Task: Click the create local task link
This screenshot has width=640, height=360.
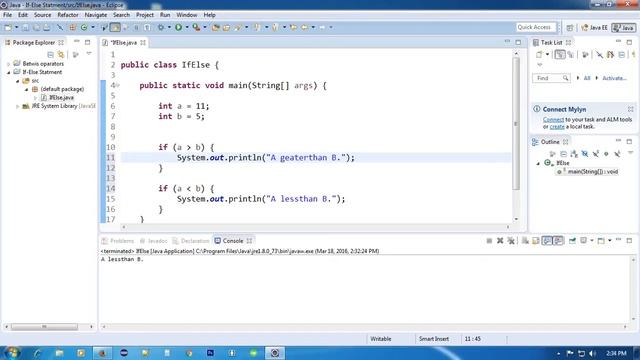Action: tap(557, 127)
